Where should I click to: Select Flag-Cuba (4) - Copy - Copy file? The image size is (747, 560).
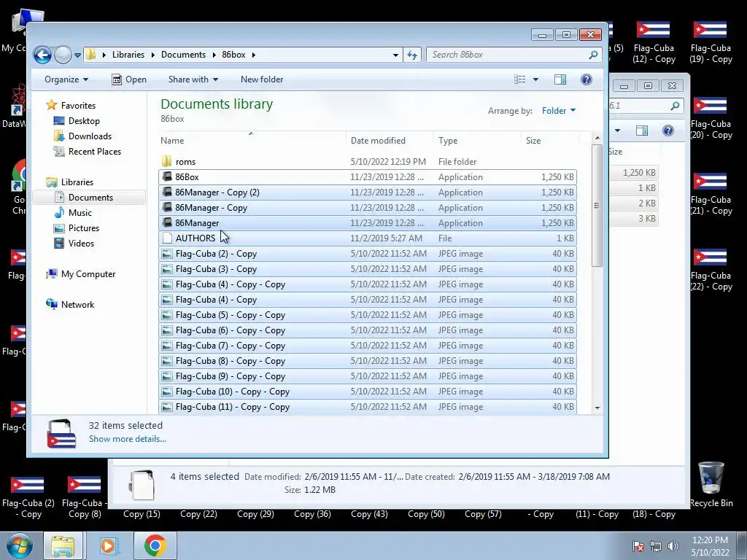click(368, 284)
